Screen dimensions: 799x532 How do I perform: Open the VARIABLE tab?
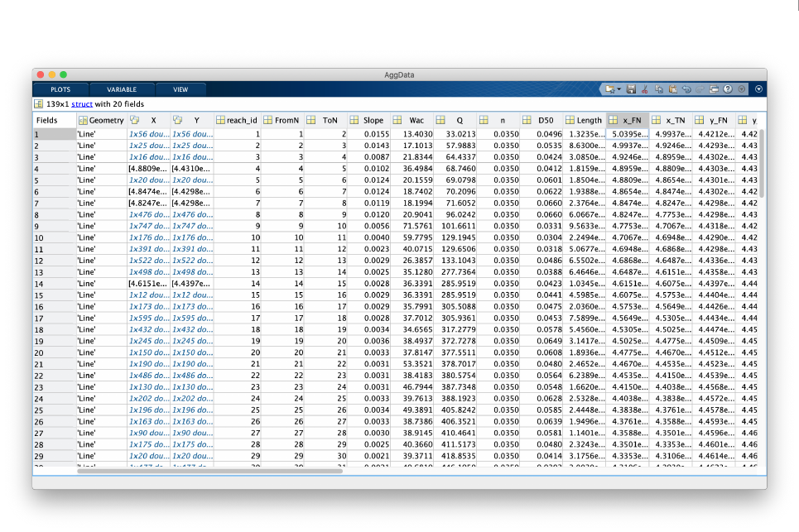[121, 89]
